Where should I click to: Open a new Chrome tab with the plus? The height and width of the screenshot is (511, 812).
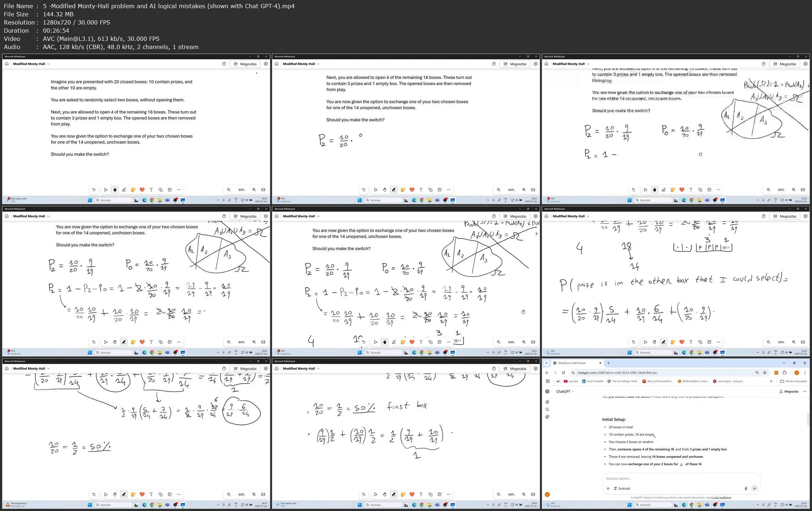609,363
